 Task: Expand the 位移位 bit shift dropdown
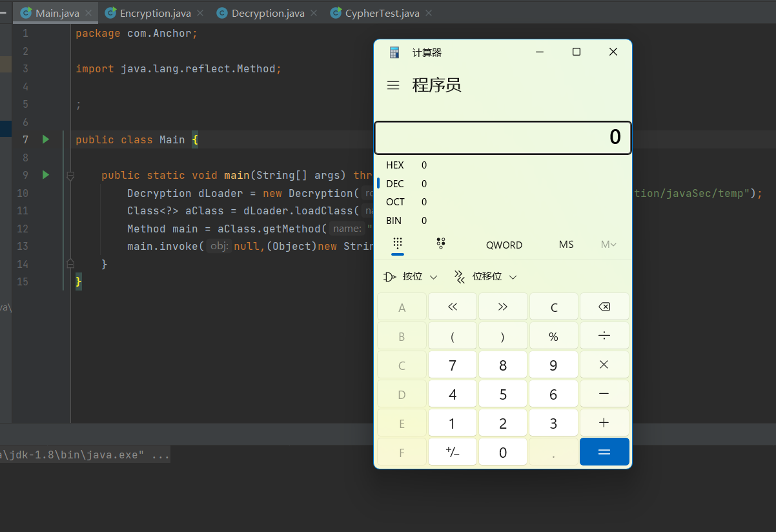(485, 276)
